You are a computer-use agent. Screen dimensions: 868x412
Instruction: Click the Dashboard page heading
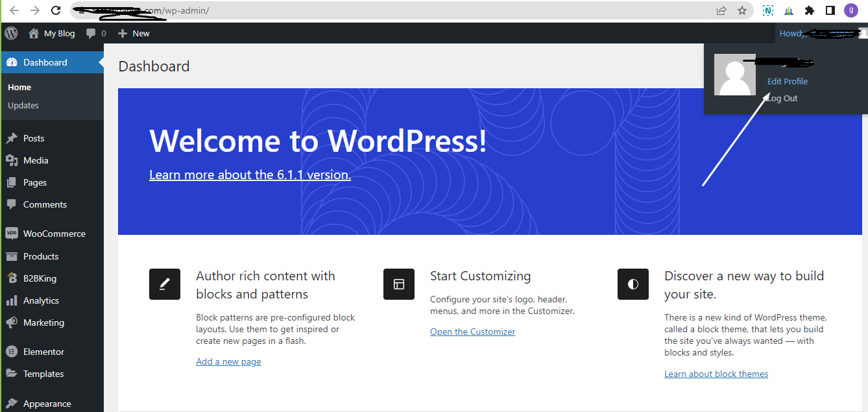154,66
